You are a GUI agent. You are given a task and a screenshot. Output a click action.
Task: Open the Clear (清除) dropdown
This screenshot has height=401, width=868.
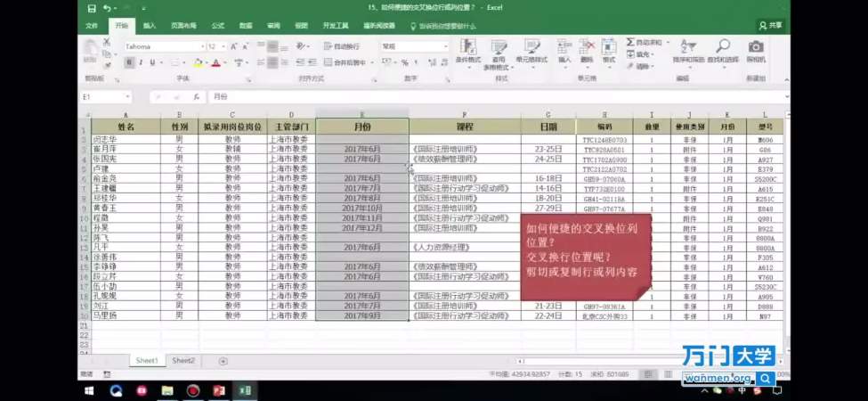(641, 66)
